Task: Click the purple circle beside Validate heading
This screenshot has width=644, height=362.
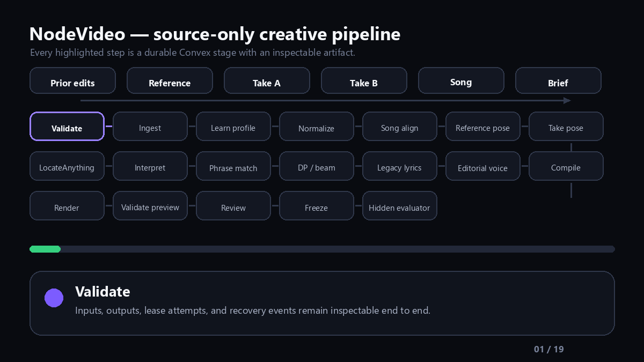Action: [x=54, y=298]
